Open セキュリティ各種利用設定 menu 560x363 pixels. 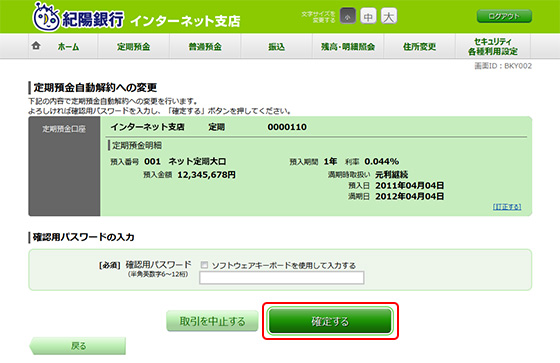click(x=493, y=46)
